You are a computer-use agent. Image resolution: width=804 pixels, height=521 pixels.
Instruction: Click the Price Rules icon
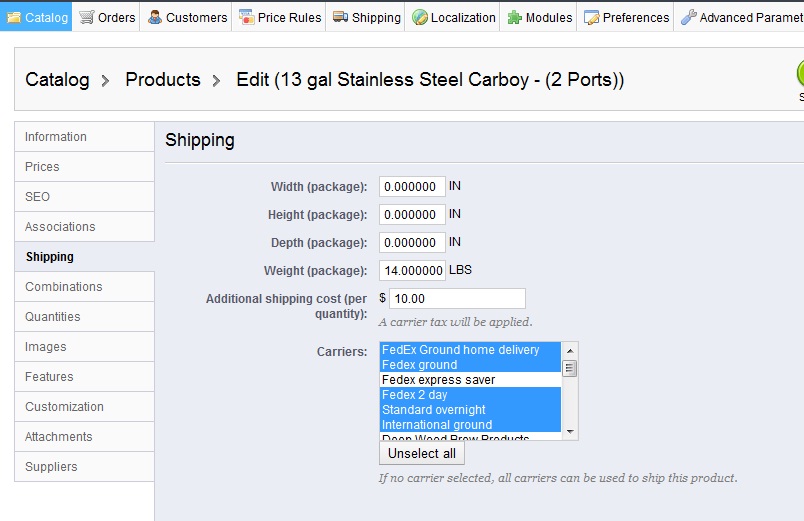click(246, 17)
